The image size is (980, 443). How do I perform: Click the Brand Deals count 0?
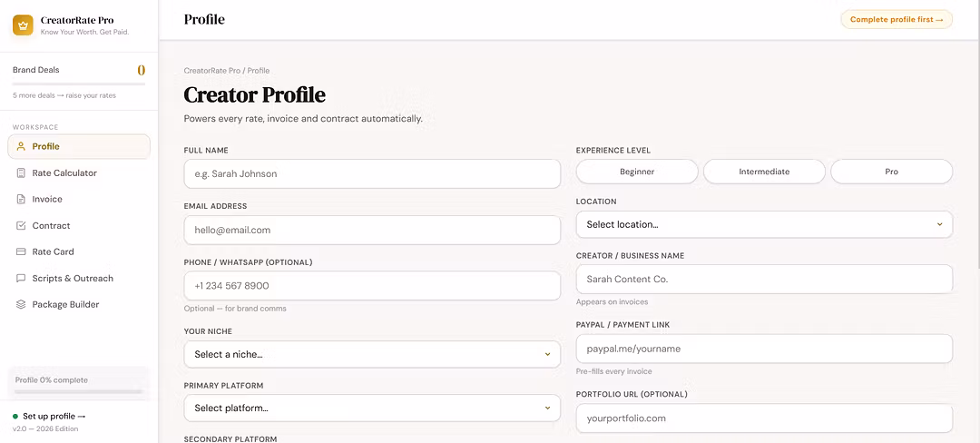[142, 70]
